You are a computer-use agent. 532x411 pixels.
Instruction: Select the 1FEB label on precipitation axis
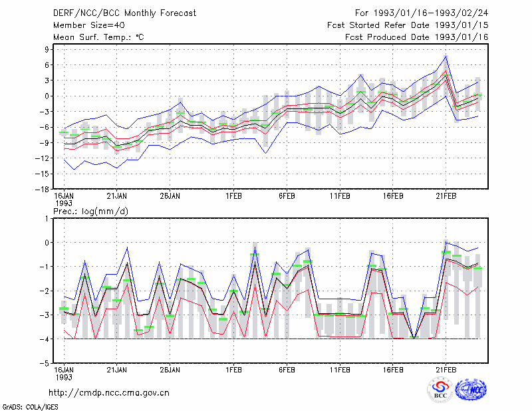pyautogui.click(x=234, y=370)
